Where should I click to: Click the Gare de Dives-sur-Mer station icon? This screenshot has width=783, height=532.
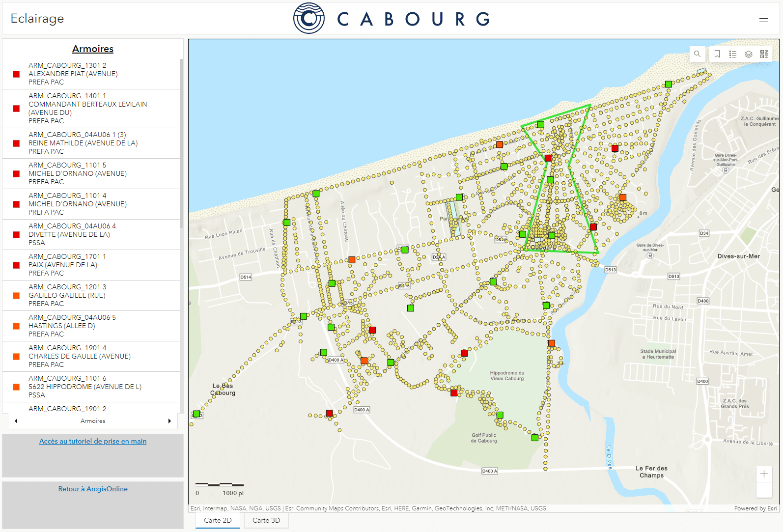pos(650,255)
